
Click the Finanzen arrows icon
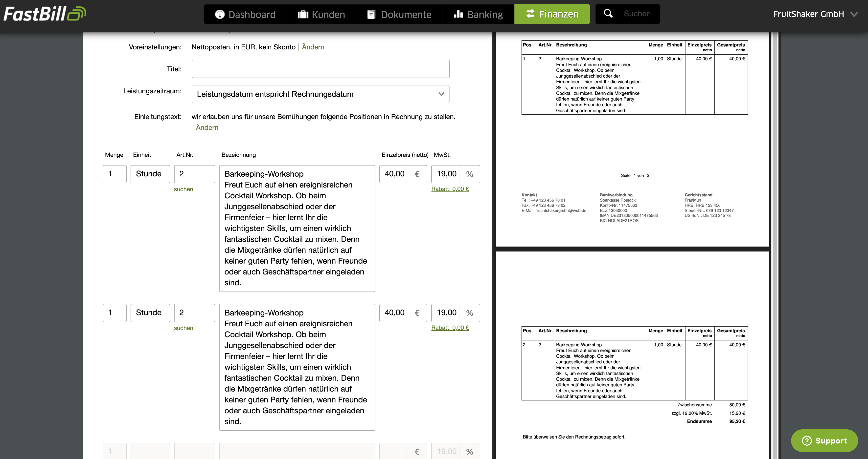[530, 13]
